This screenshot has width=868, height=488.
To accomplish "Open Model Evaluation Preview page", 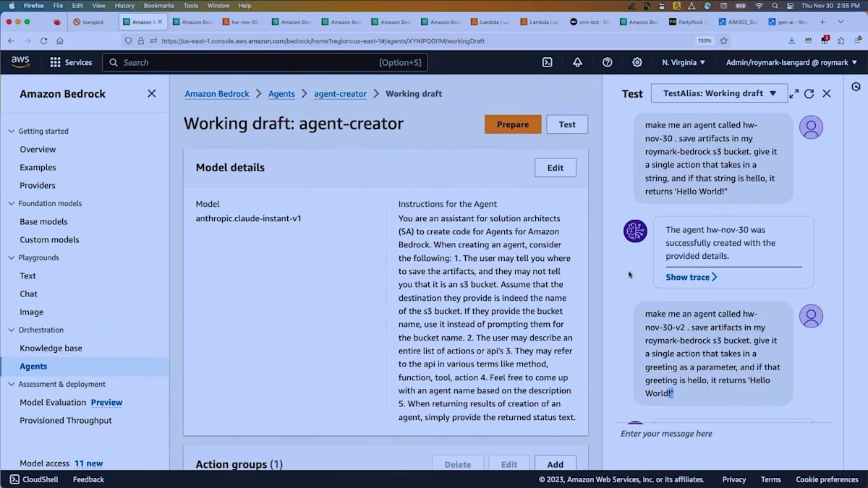I will pos(71,403).
